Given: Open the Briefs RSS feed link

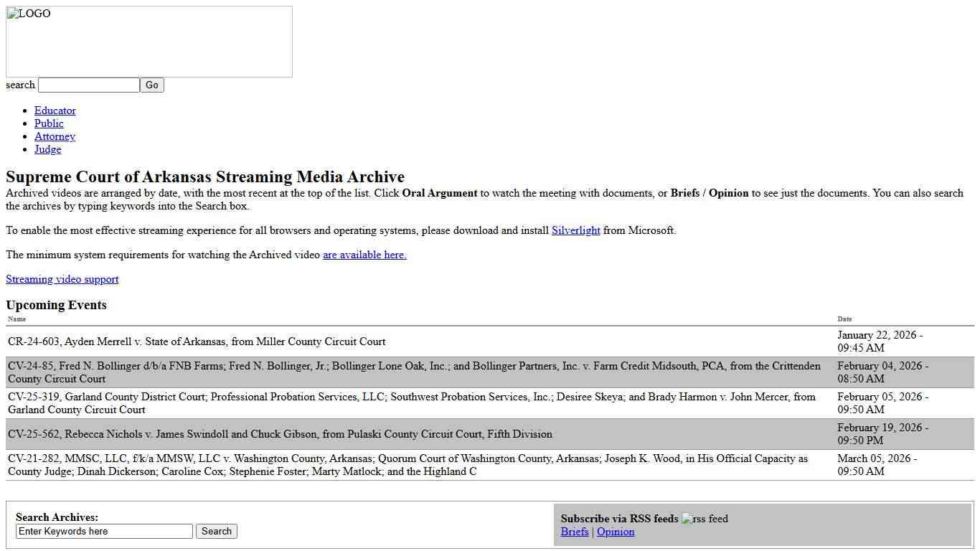Looking at the screenshot, I should pos(575,532).
